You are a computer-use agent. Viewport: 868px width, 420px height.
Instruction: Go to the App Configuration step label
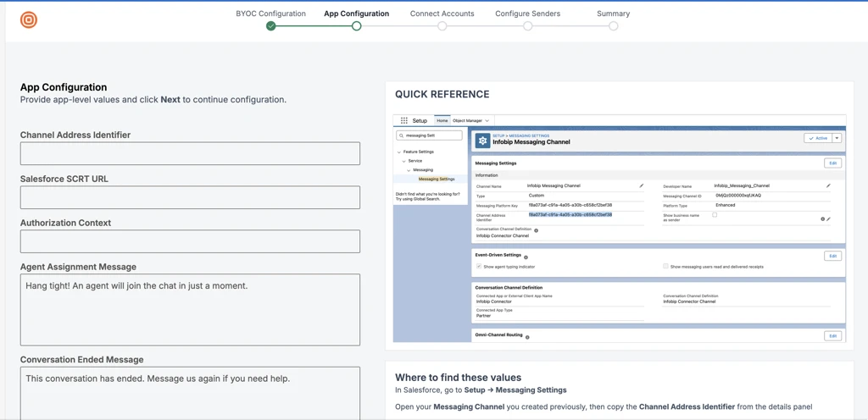[357, 14]
